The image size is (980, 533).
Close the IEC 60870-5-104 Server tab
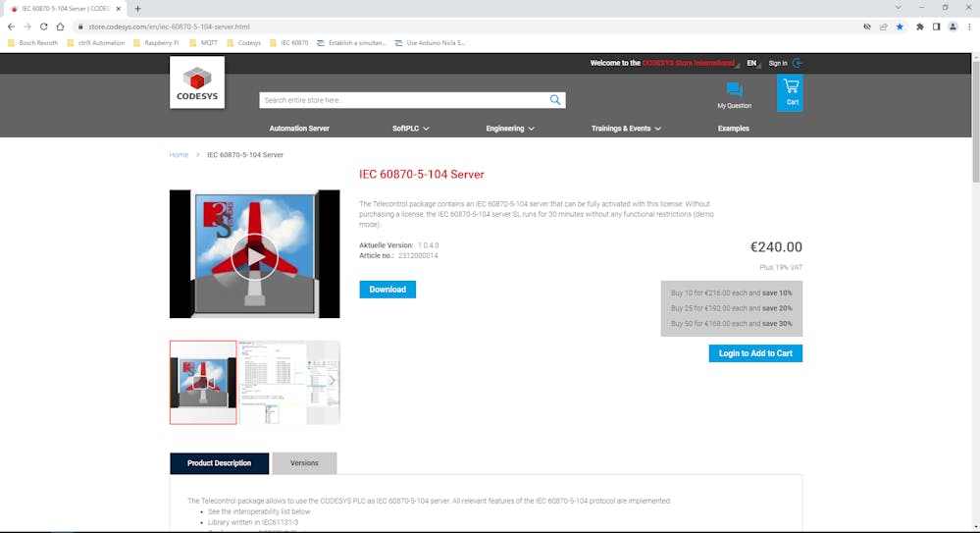[x=118, y=9]
